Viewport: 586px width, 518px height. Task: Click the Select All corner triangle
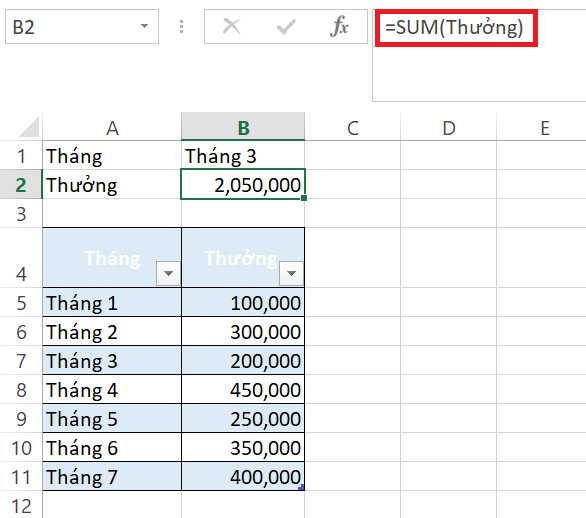29,127
